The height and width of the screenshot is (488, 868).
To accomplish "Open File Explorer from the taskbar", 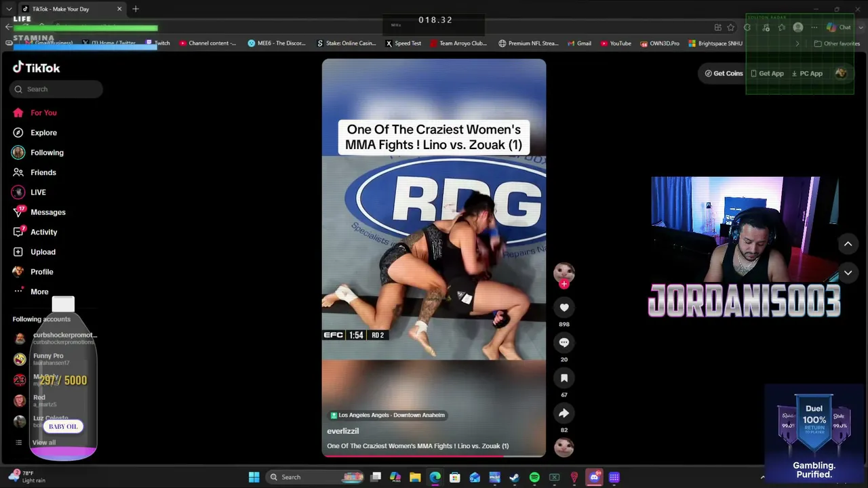I will pyautogui.click(x=415, y=477).
